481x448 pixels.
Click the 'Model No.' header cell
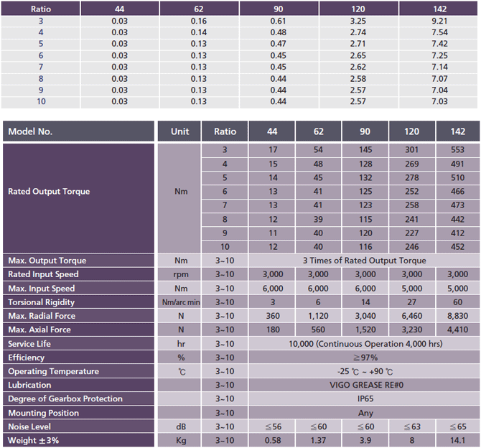coord(78,131)
